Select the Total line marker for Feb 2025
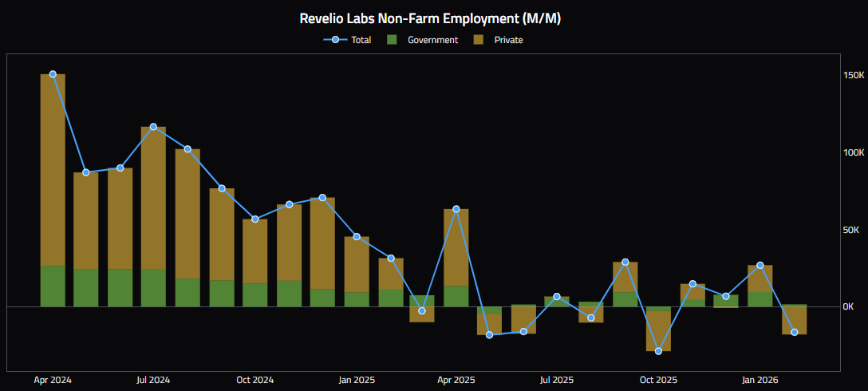 click(x=391, y=258)
